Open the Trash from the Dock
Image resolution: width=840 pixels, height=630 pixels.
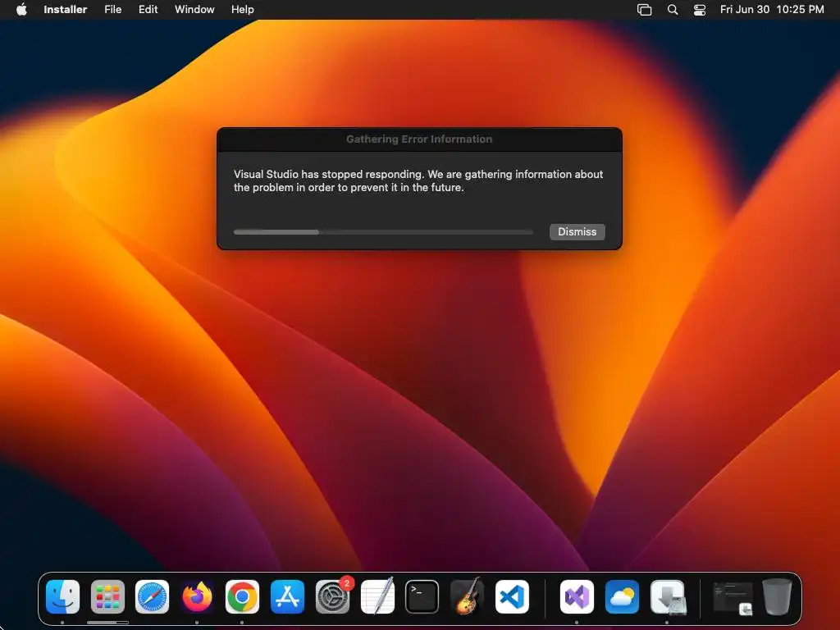[778, 597]
